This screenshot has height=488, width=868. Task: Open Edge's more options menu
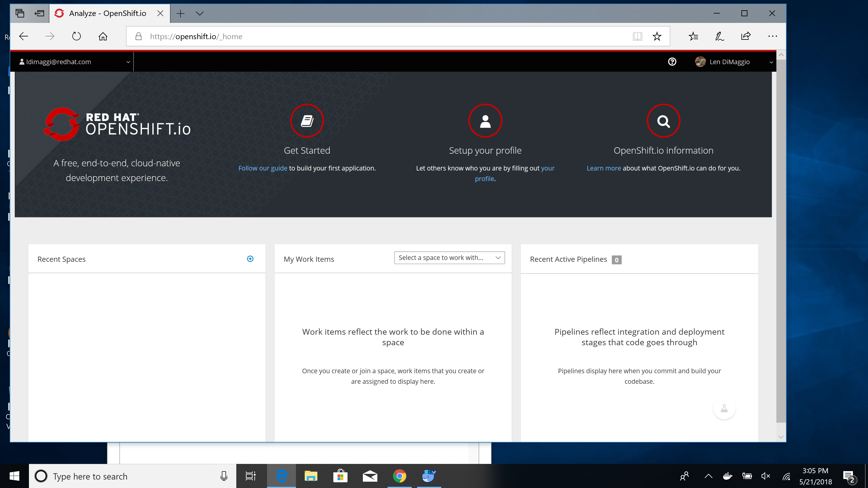click(772, 36)
